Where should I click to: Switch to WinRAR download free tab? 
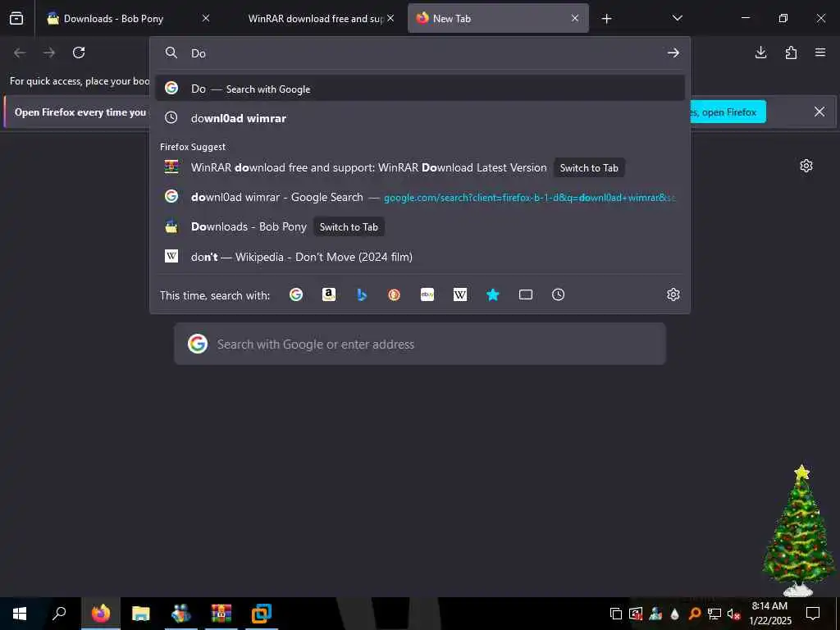[316, 19]
